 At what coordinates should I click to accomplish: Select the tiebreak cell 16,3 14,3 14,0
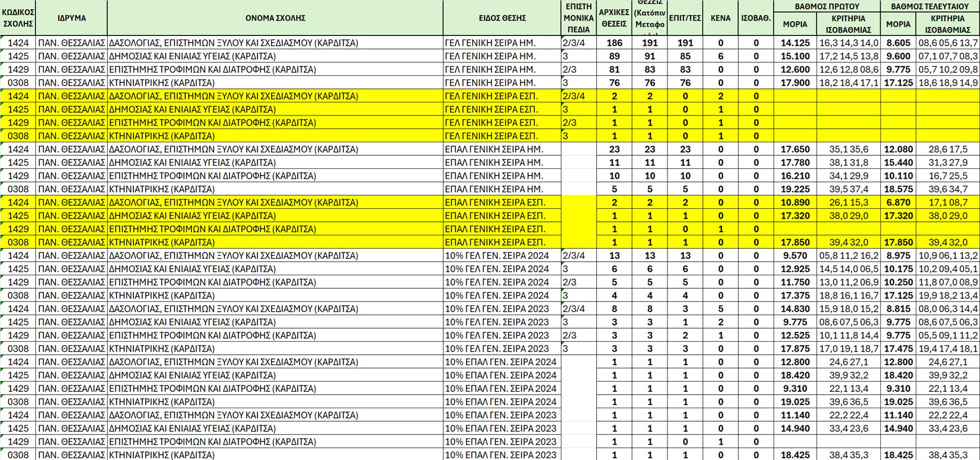tap(848, 43)
